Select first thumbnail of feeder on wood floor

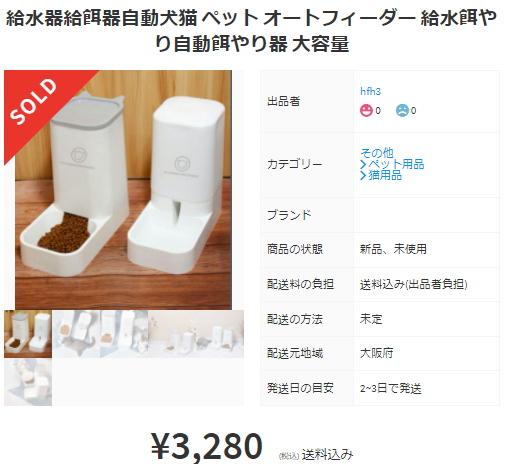[28, 334]
